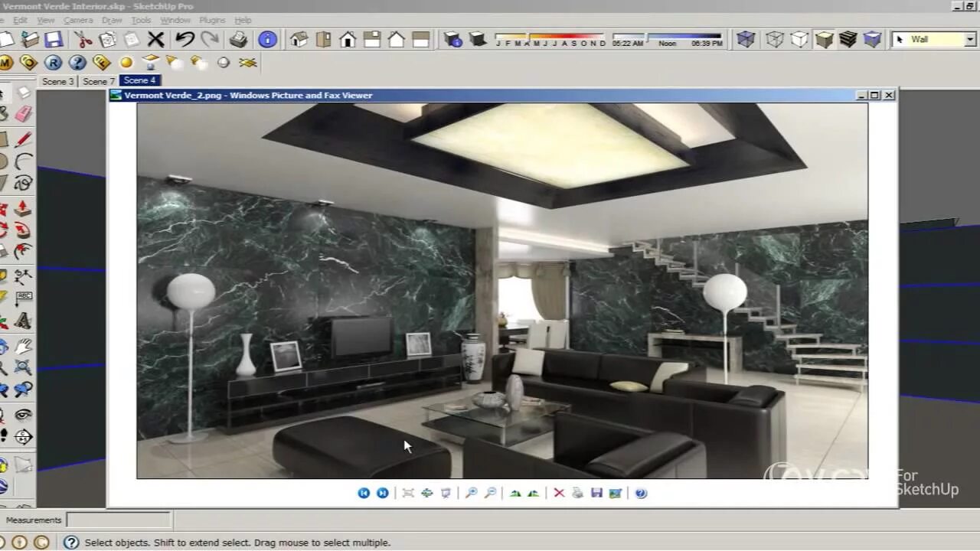This screenshot has height=551, width=980.
Task: Go to next image in viewer
Action: click(382, 493)
